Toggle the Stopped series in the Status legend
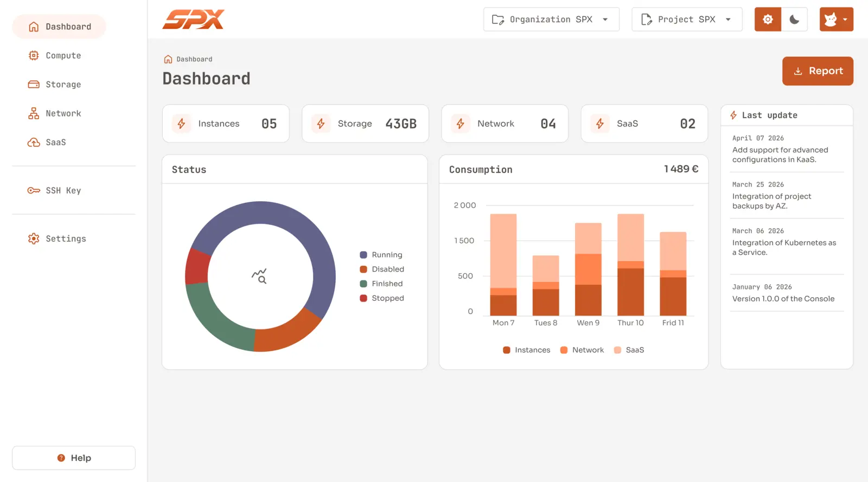The image size is (868, 482). pos(382,298)
